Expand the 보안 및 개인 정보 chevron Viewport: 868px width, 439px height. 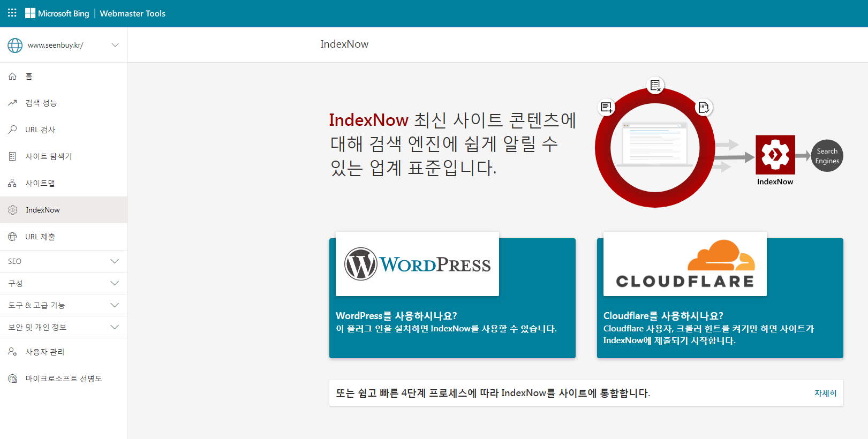point(115,327)
